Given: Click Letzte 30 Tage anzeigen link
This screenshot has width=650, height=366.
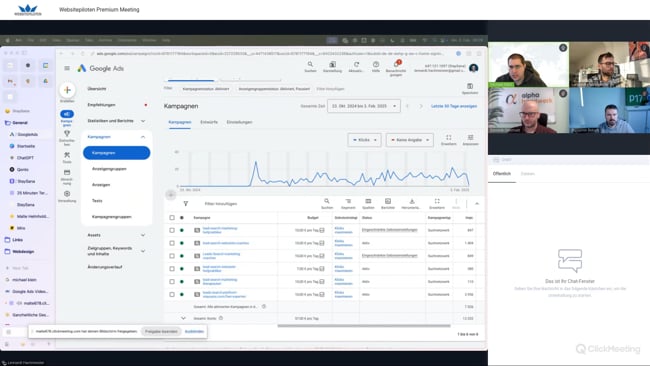Looking at the screenshot, I should point(454,106).
